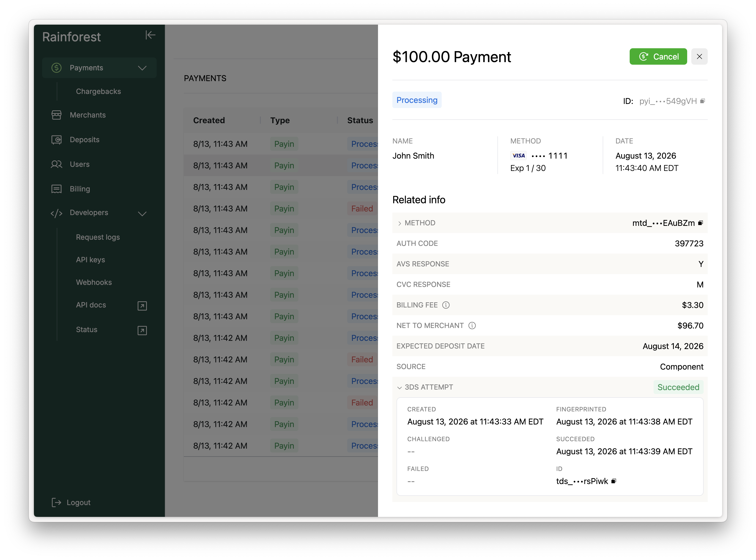Click 3DS created timestamp 11:43:33 AM
This screenshot has width=756, height=560.
(x=475, y=422)
